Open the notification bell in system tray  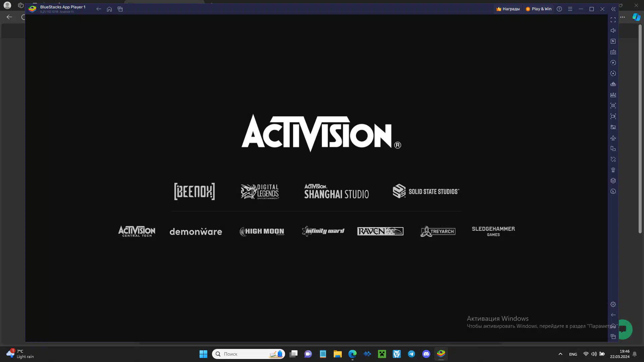[635, 354]
